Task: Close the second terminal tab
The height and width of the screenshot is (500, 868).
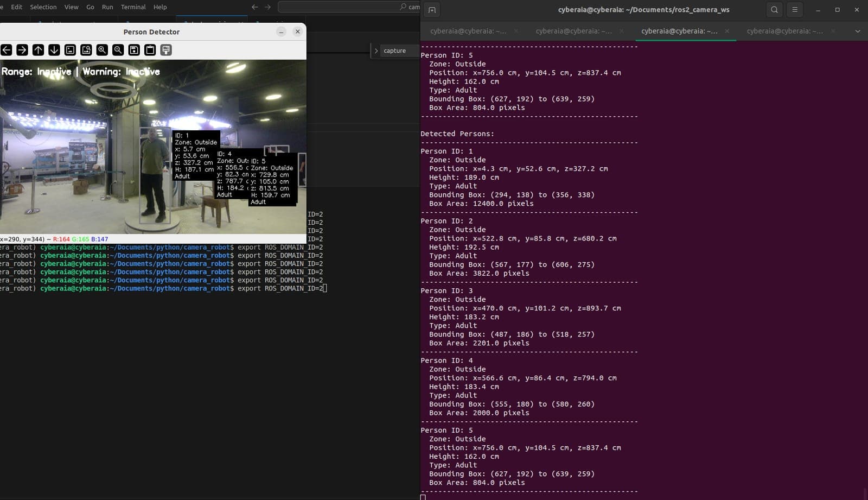Action: tap(622, 31)
